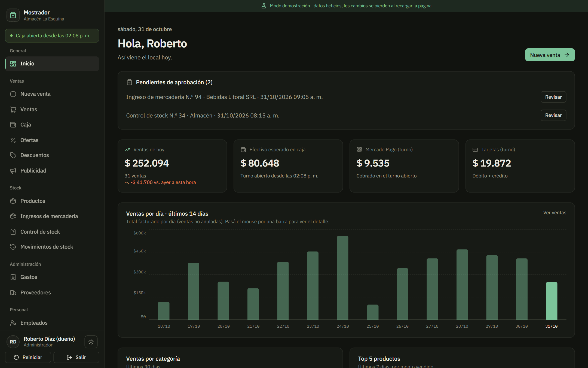The height and width of the screenshot is (368, 588).
Task: Click the 24/10 bar in sales chart
Action: tap(342, 278)
